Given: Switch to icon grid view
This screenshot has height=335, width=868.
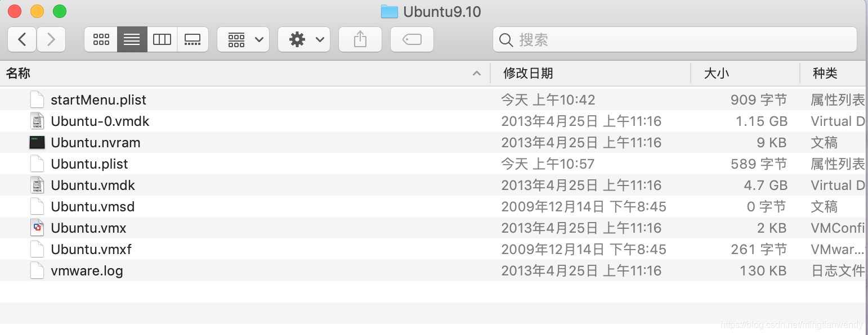Looking at the screenshot, I should point(101,39).
